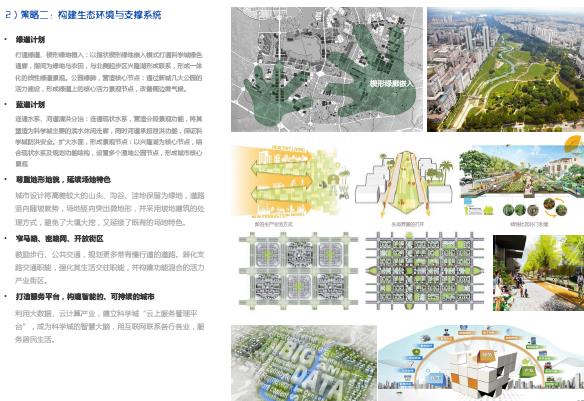Viewport: 584px width, 401px height.
Task: Click the hand-shaped green corridor map
Action: (327, 69)
